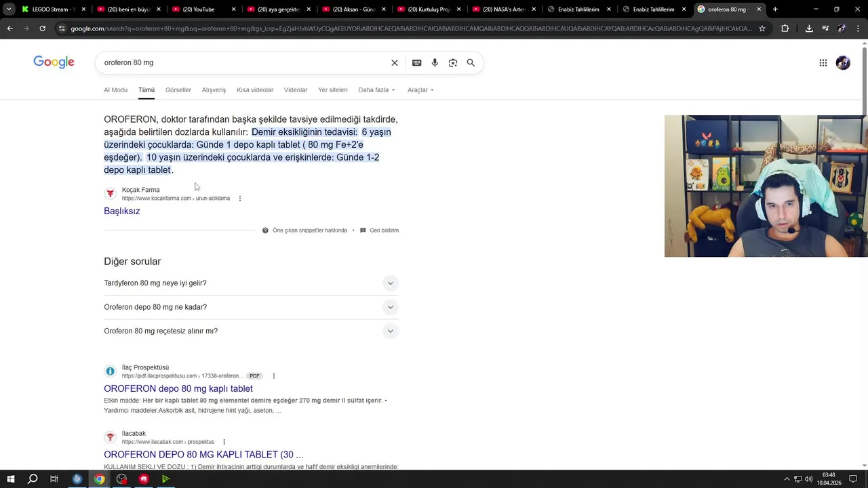Open the tab search dropdown arrow
Viewport: 868px width, 488px height.
tap(9, 9)
